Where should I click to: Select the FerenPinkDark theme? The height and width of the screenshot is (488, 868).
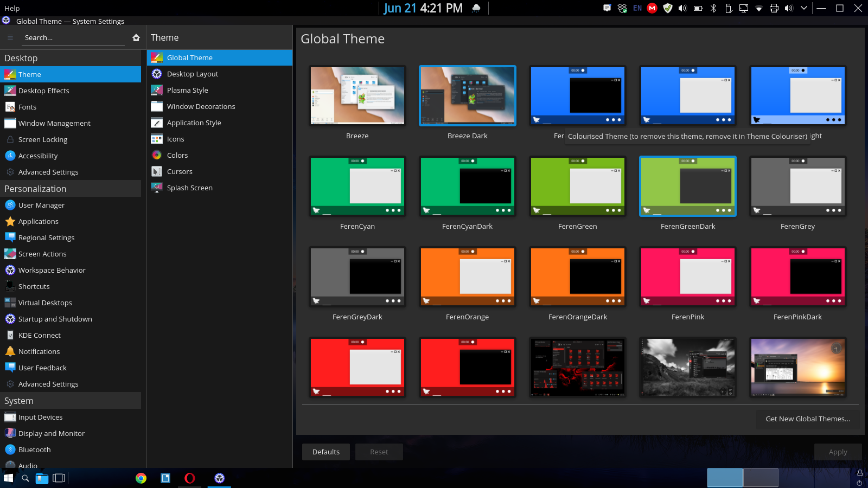[798, 277]
